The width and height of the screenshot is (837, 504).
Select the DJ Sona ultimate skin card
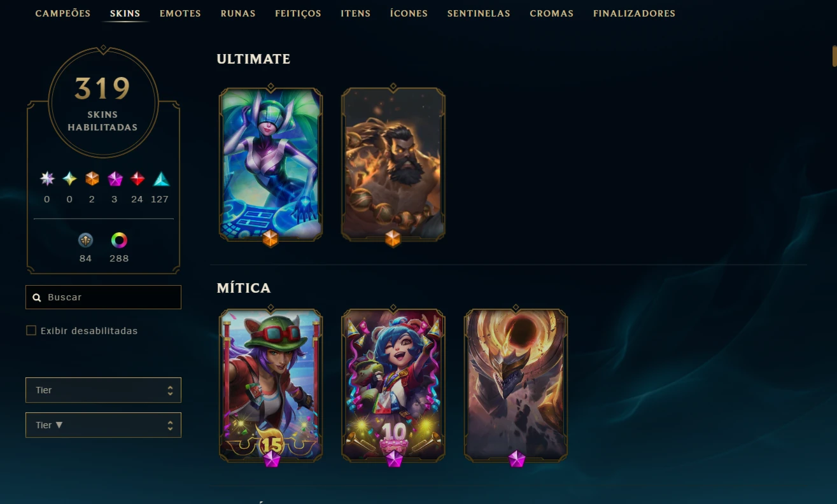coord(271,164)
